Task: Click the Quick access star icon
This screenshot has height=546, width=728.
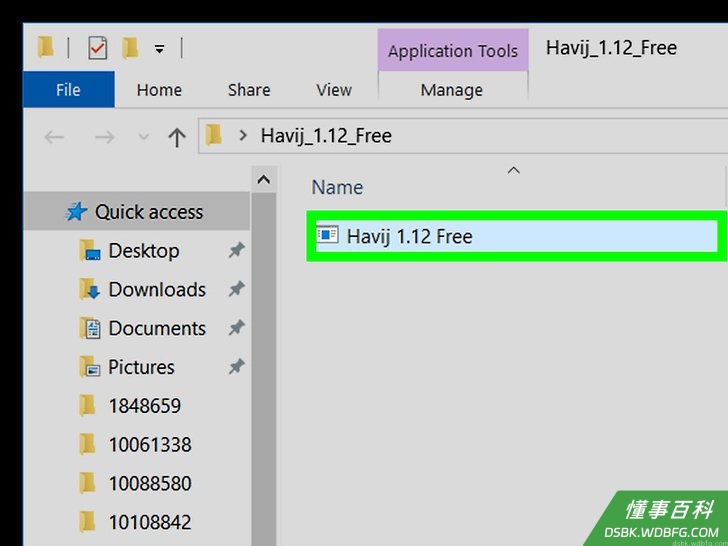Action: tap(76, 212)
